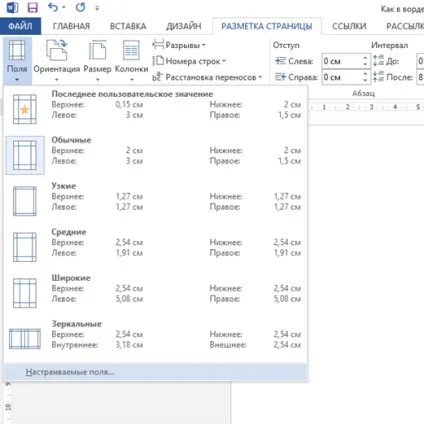Click the Абзац group label
Screen dimensions: 424x424
pyautogui.click(x=363, y=94)
